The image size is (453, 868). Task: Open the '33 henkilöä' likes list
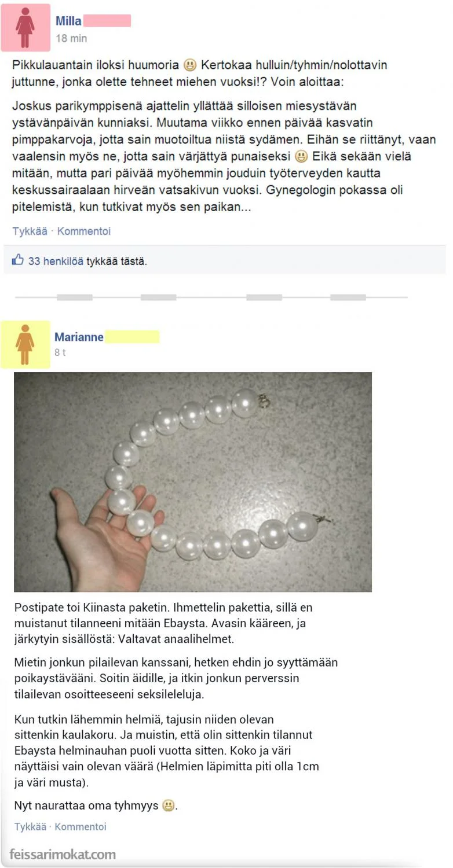click(x=56, y=261)
